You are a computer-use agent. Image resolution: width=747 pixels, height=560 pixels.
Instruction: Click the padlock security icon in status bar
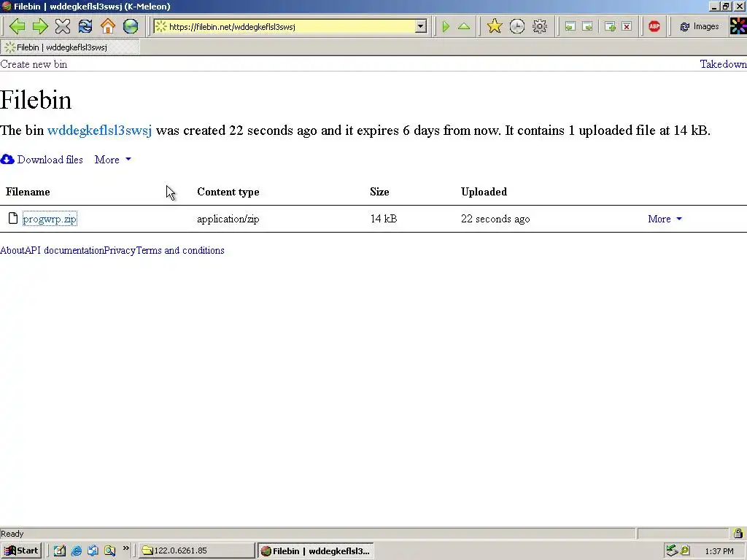coord(738,533)
